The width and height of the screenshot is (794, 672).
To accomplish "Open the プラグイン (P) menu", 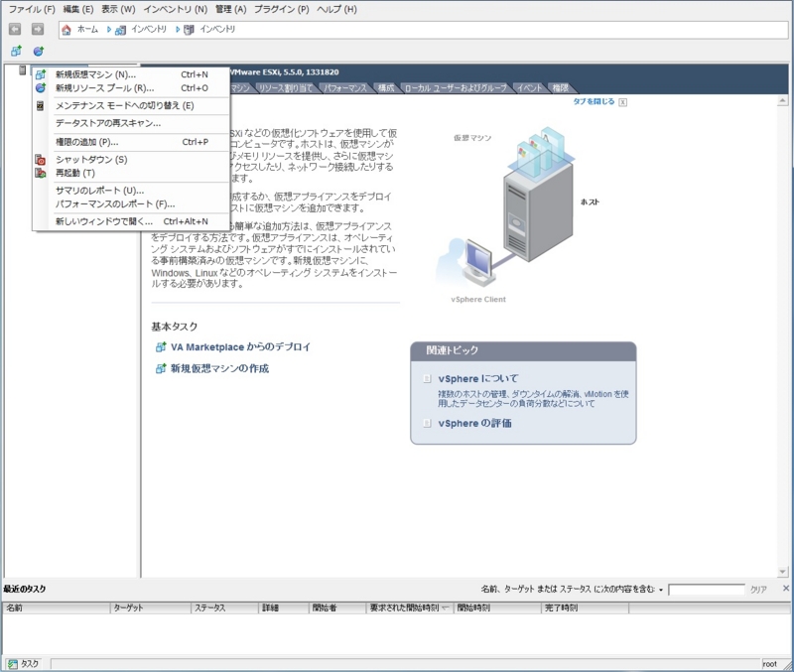I will (x=281, y=9).
